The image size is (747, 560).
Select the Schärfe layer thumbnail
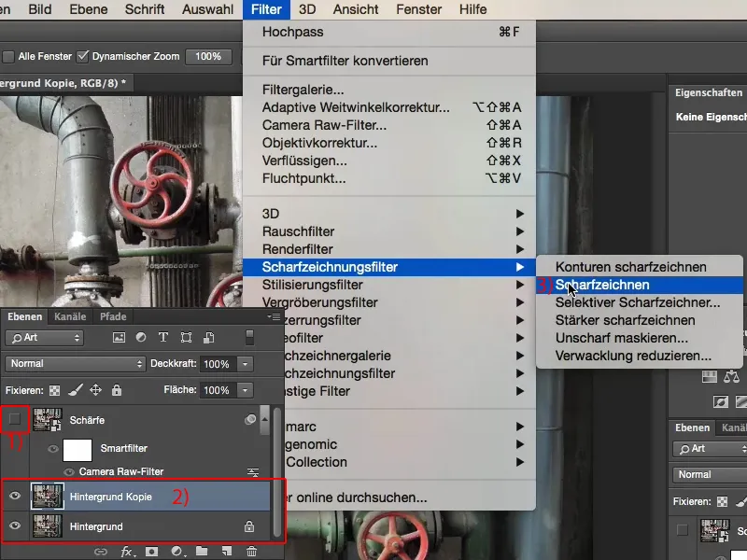coord(48,419)
